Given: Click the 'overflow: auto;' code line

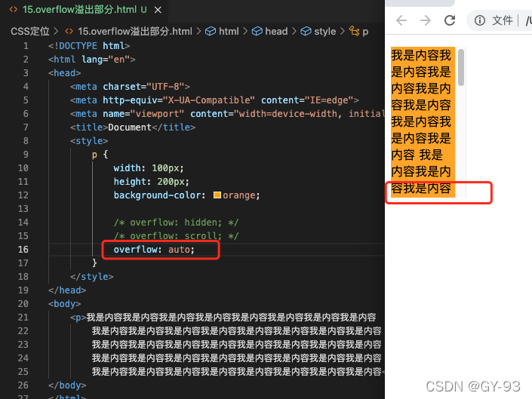Looking at the screenshot, I should [154, 250].
